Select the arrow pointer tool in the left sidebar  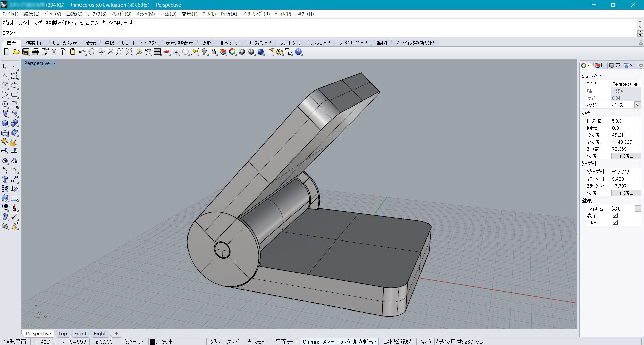coord(5,67)
